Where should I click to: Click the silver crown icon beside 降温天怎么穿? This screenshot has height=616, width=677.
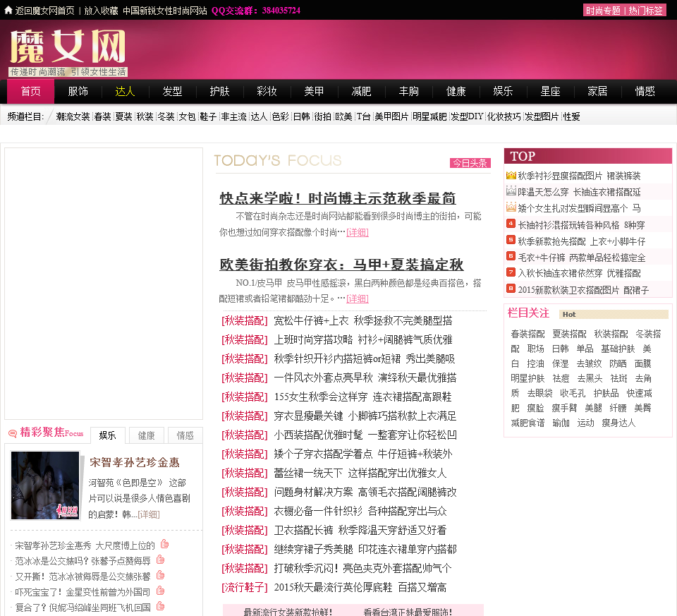511,191
